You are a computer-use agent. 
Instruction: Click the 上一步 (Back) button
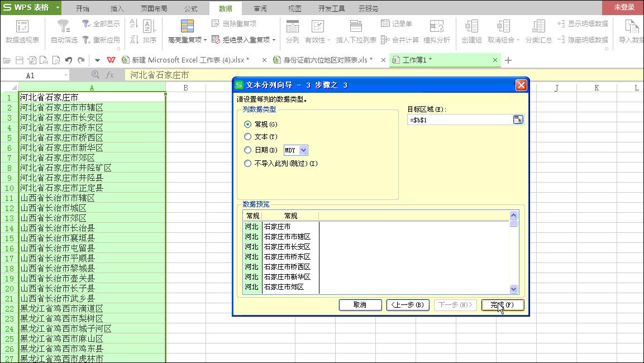click(409, 305)
